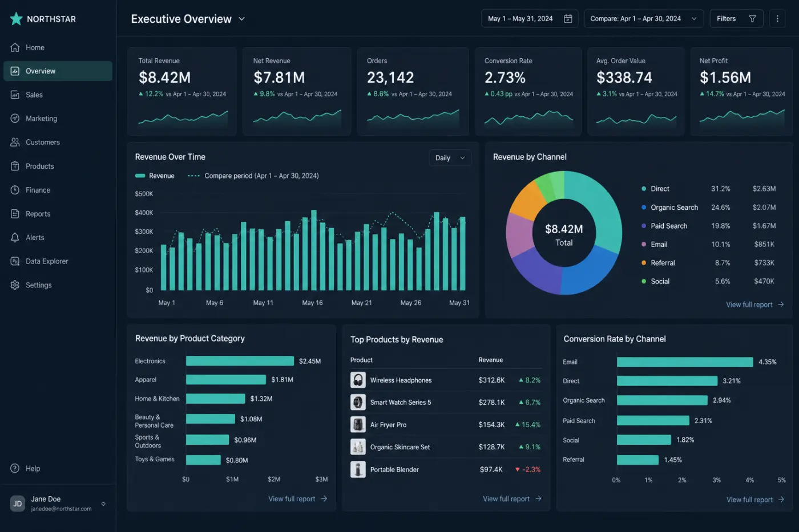Viewport: 799px width, 532px height.
Task: Click the Products clipboard icon
Action: 15,166
